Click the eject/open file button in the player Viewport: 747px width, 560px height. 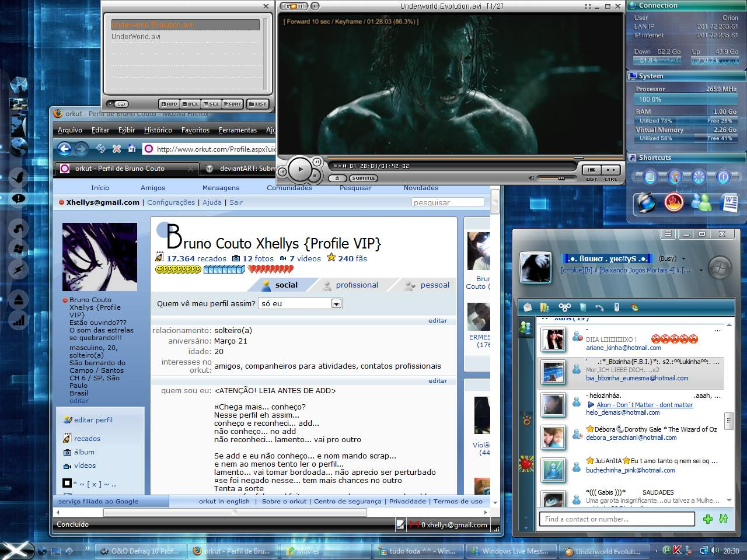[x=337, y=178]
